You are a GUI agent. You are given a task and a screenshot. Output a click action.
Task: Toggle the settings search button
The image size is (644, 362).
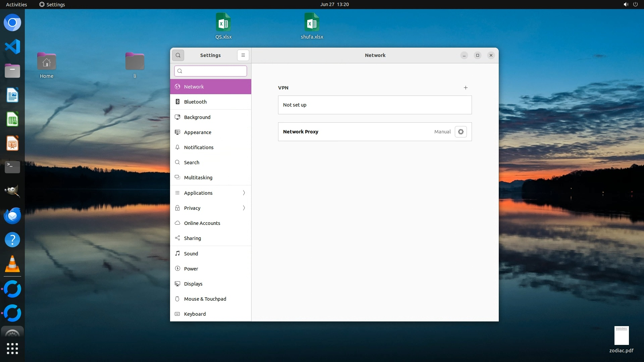178,55
